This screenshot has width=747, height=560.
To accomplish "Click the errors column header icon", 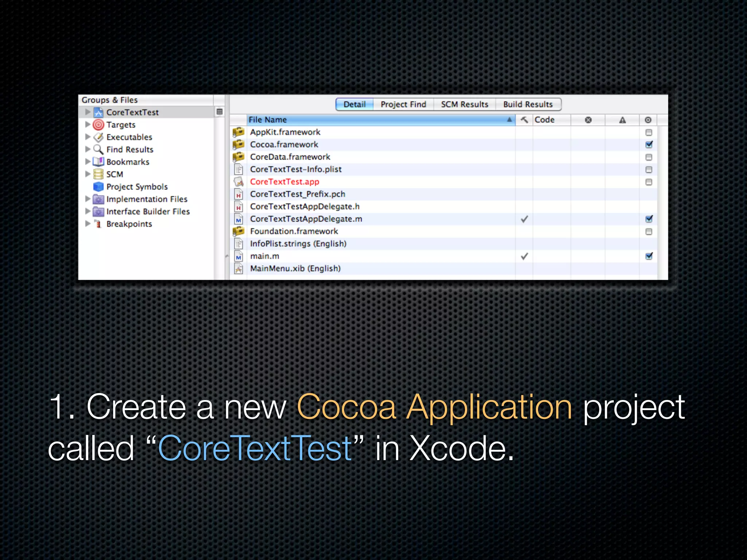I will (x=588, y=120).
